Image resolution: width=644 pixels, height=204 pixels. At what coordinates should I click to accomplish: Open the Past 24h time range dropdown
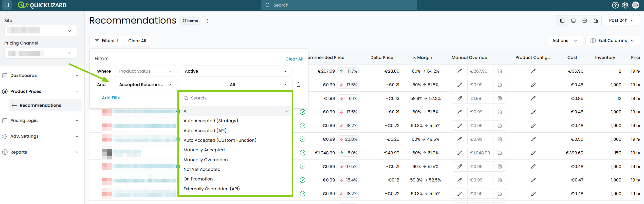622,21
